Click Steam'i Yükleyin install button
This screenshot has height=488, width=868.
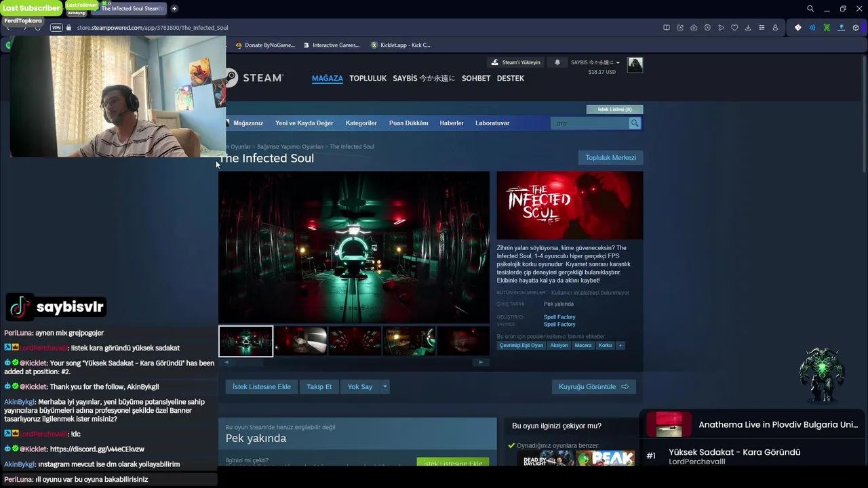pos(516,62)
